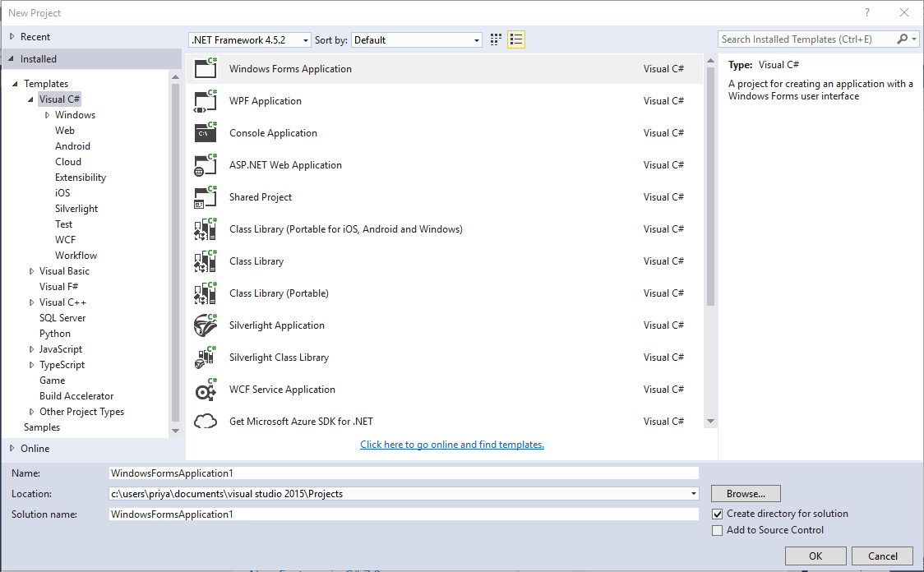Expand the TypeScript node

click(32, 365)
